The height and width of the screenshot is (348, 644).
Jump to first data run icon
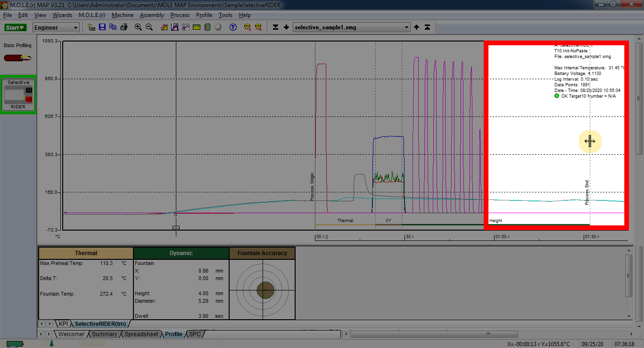[x=427, y=27]
